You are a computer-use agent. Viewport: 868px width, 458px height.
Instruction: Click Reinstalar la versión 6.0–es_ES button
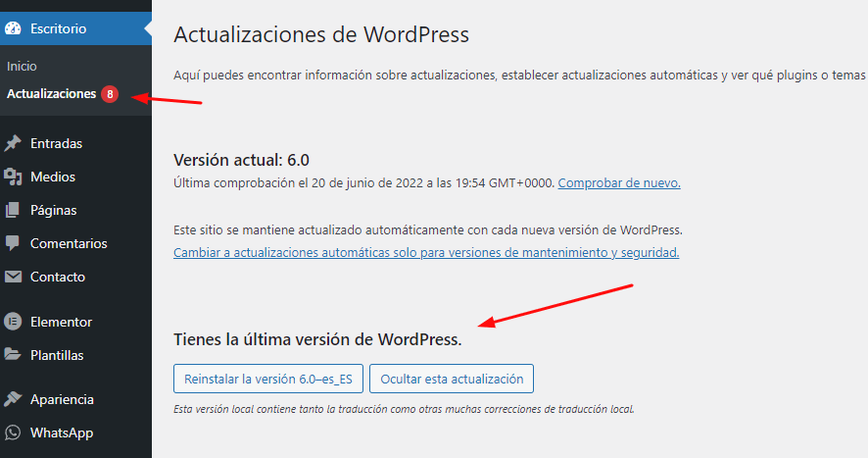tap(267, 379)
